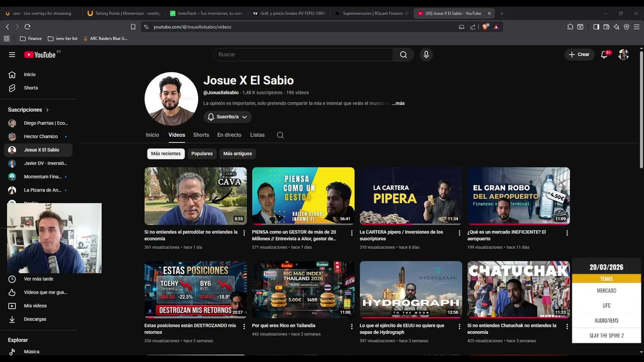Select the Vídeos channel tab
This screenshot has width=644, height=362.
pyautogui.click(x=177, y=135)
